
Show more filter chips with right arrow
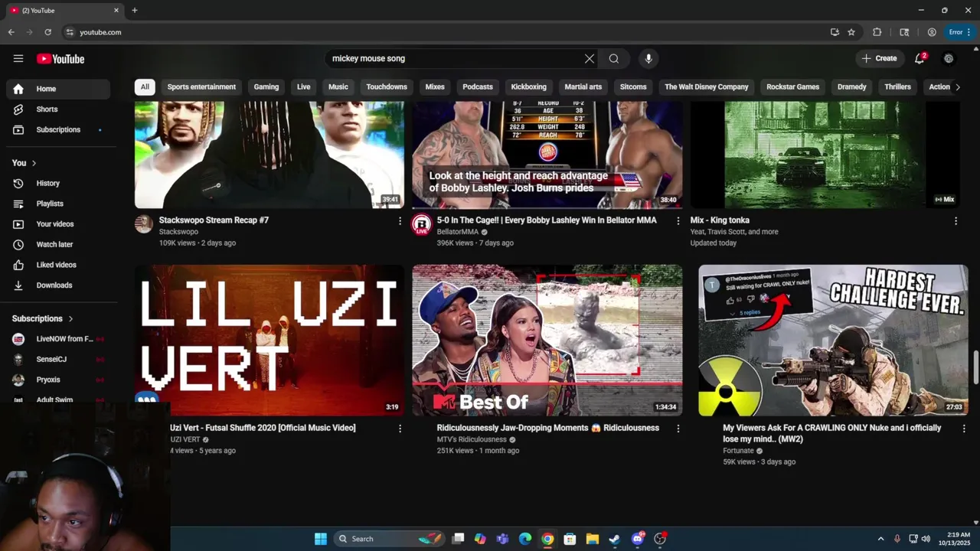click(x=957, y=86)
